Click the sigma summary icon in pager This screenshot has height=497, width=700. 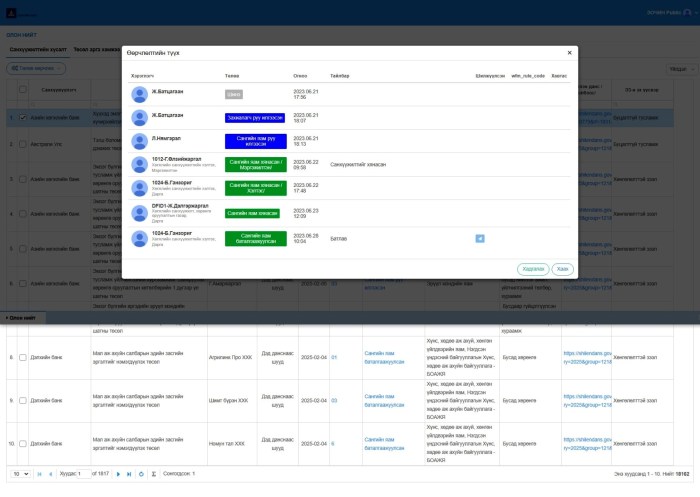pos(153,474)
